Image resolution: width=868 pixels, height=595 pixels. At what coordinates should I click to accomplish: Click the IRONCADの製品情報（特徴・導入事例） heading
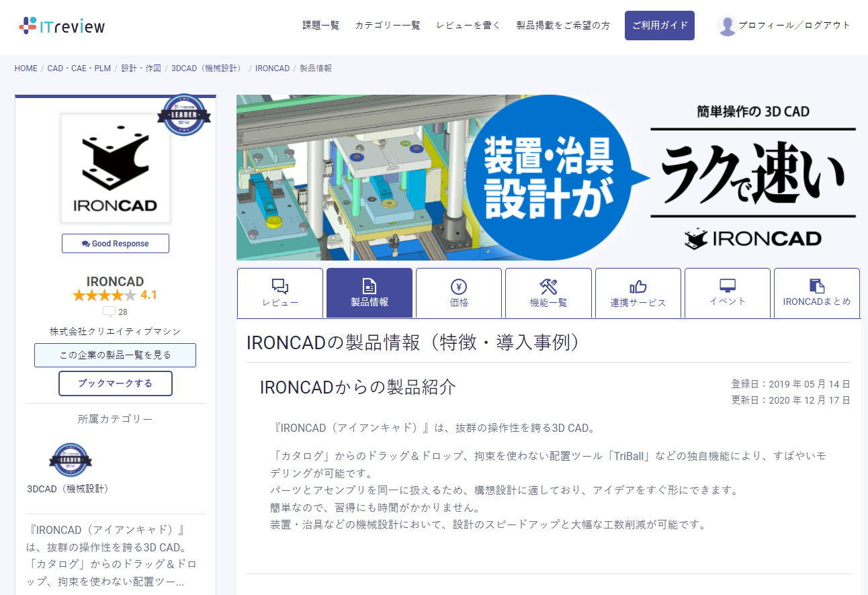coord(413,342)
